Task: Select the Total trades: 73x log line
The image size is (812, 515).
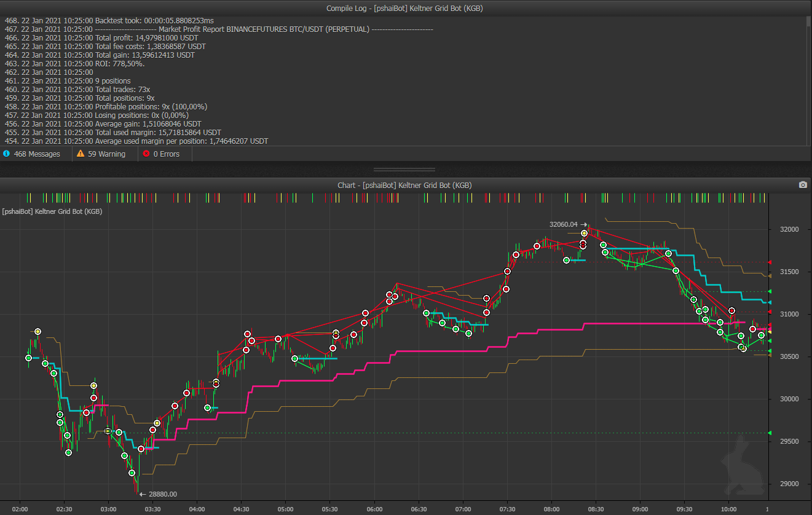Action: click(x=77, y=89)
